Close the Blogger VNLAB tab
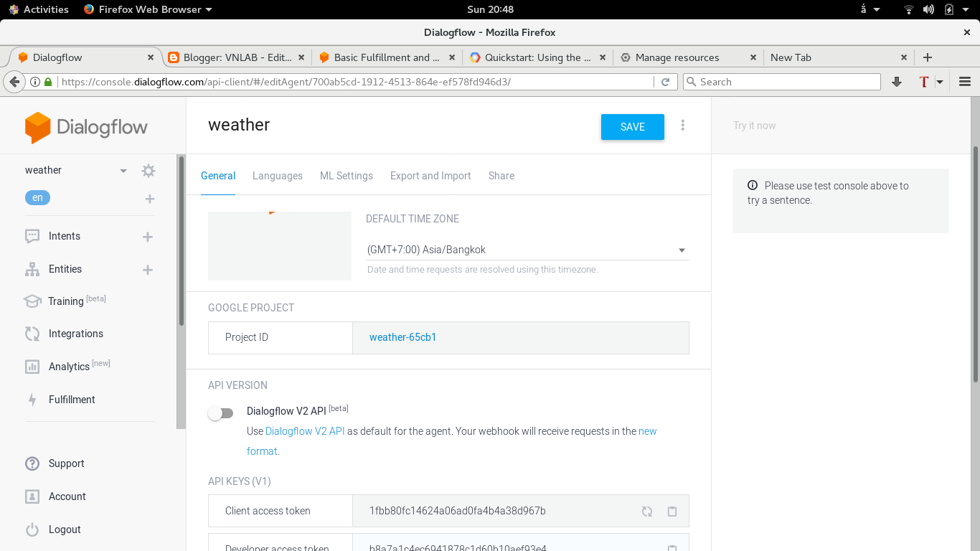980x551 pixels. tap(301, 57)
